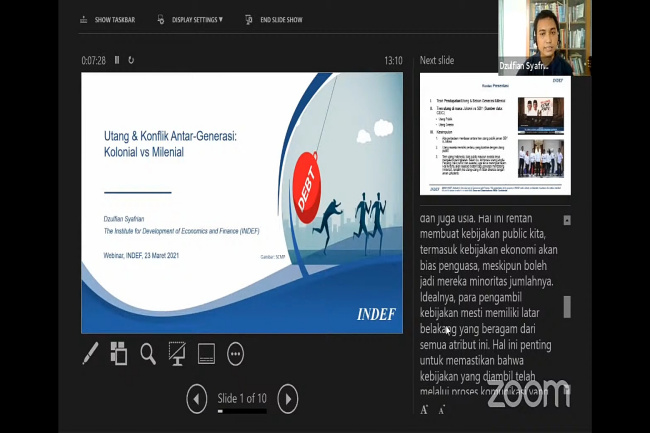Go to the previous slide arrow
The height and width of the screenshot is (433, 650).
tap(197, 399)
